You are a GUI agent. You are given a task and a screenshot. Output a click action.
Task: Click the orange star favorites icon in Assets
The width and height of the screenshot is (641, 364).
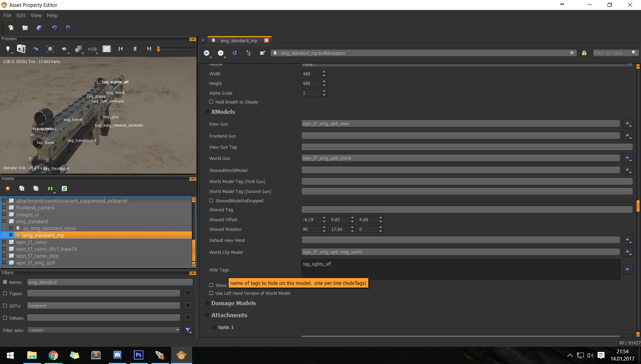(8, 188)
